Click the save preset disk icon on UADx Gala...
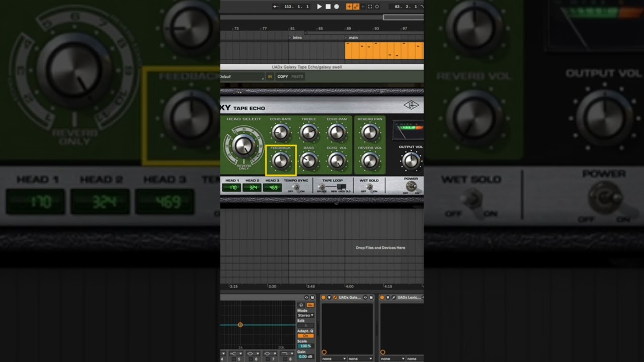The height and width of the screenshot is (362, 644). [371, 298]
